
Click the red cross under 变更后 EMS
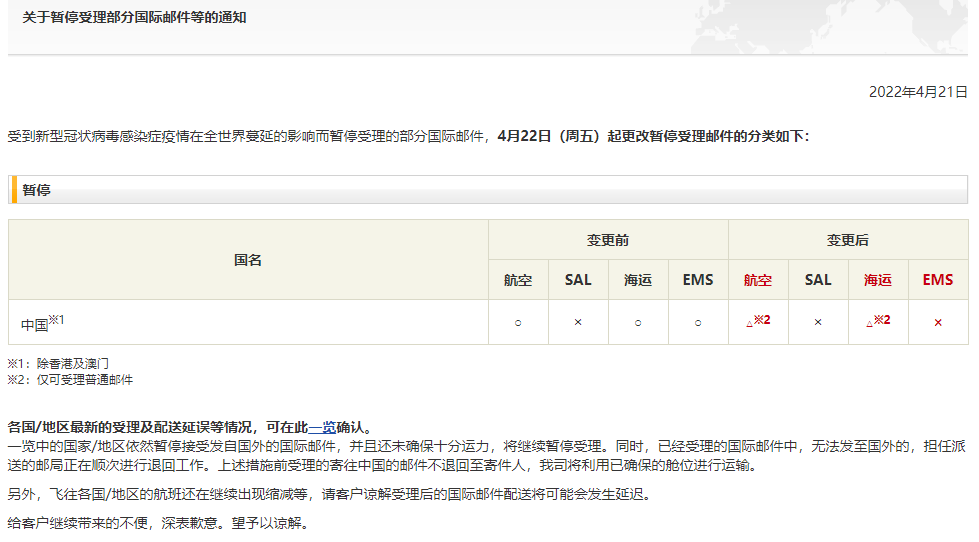click(x=938, y=322)
